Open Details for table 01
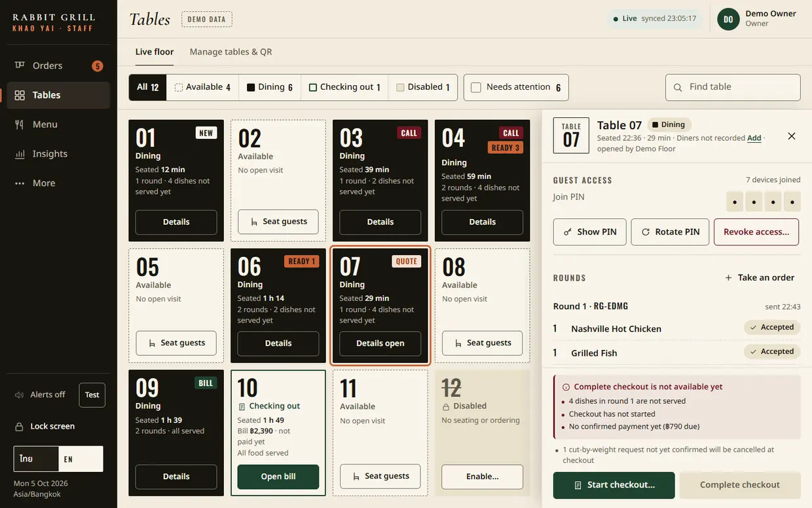 [x=176, y=222]
